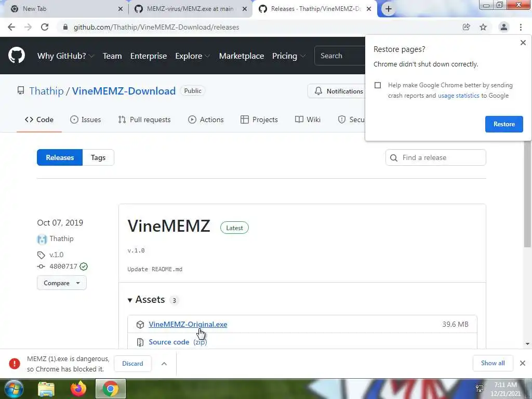
Task: Close the New Tab tab
Action: [121, 9]
